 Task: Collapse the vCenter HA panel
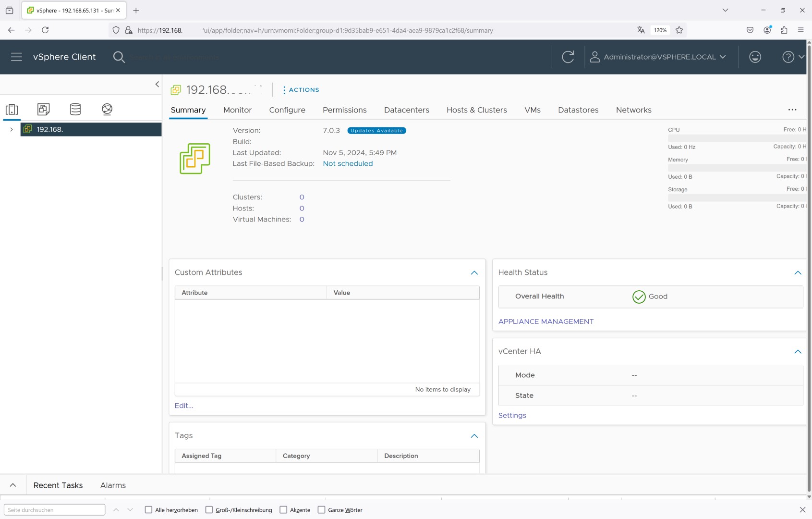[x=798, y=351]
